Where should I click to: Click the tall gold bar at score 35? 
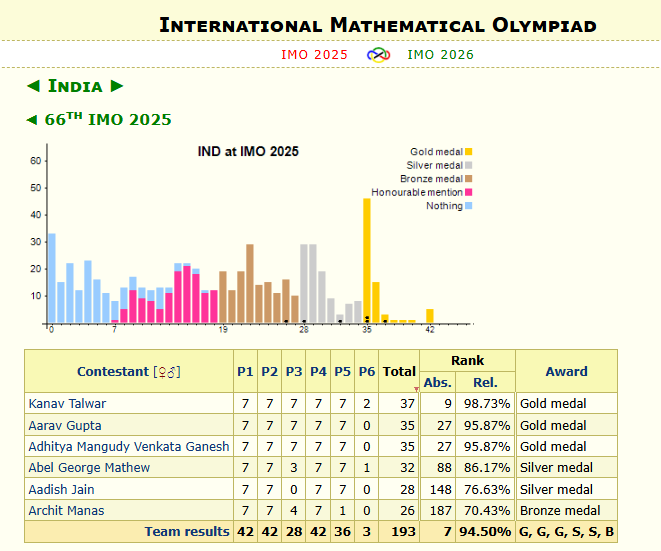tap(367, 261)
